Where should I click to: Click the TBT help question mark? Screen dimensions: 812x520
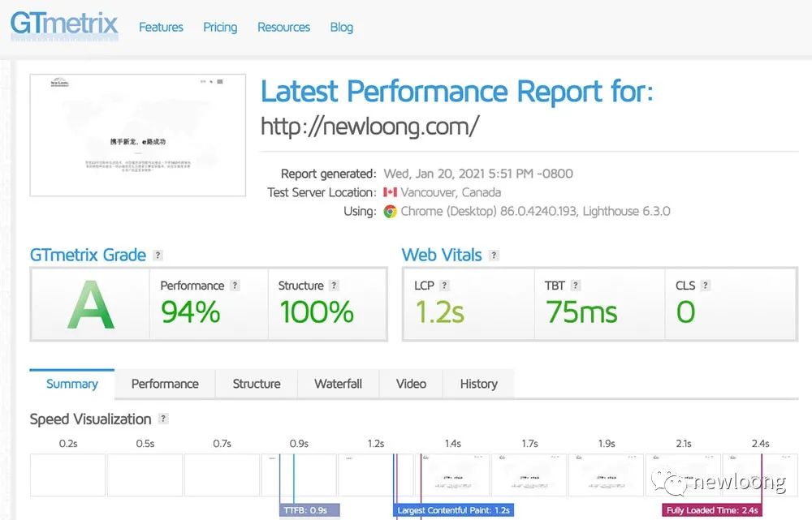pos(576,286)
